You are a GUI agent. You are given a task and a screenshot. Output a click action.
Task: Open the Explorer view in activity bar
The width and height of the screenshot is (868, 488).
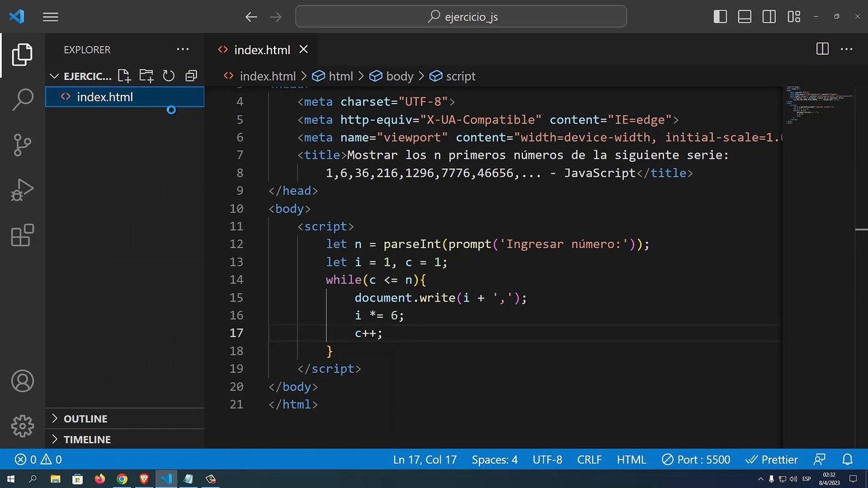(22, 54)
